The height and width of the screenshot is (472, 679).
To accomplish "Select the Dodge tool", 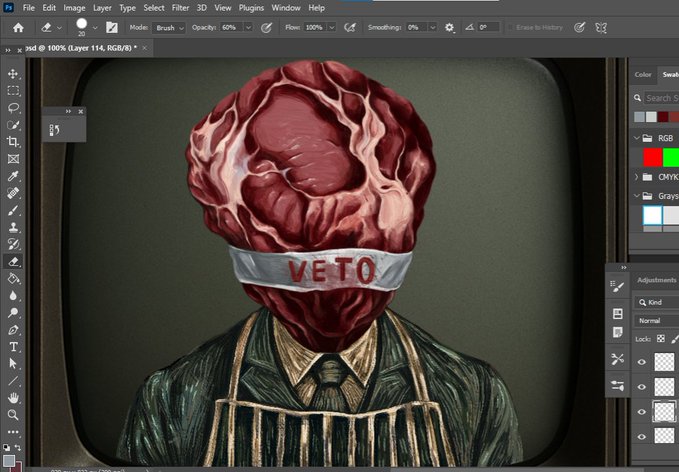I will (13, 312).
